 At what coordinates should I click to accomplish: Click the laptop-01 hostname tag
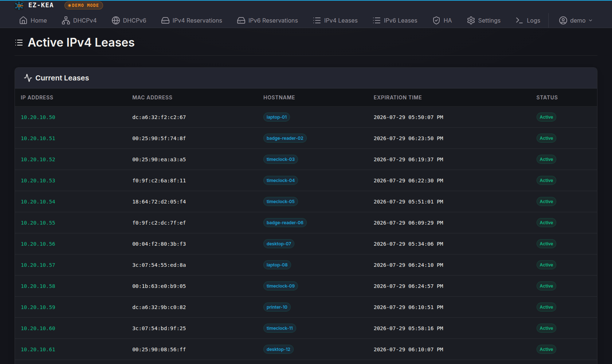coord(276,117)
